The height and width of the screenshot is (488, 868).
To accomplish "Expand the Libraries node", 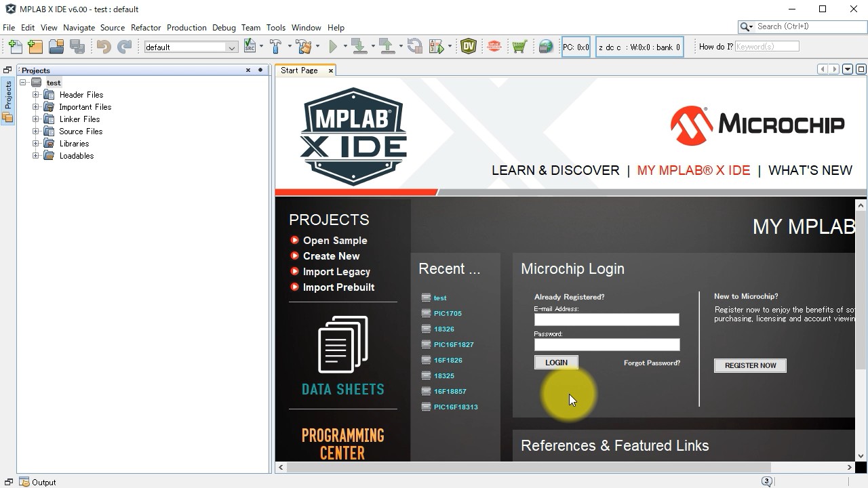I will pyautogui.click(x=36, y=144).
